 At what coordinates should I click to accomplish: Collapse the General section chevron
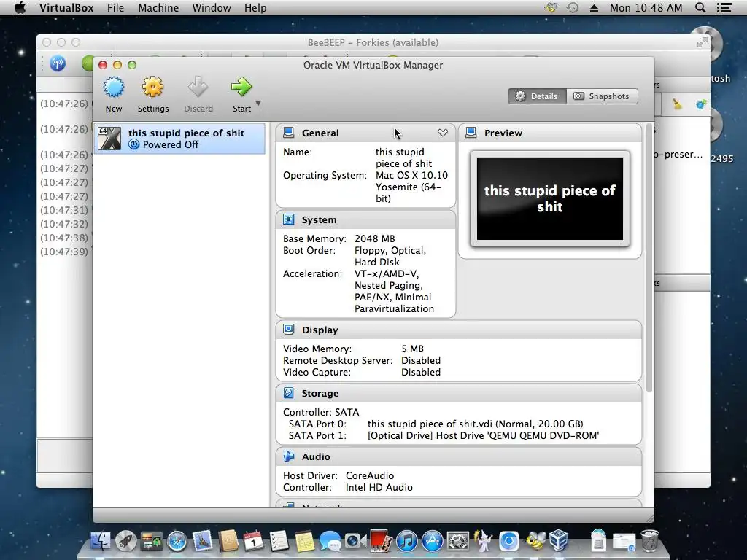click(x=443, y=133)
